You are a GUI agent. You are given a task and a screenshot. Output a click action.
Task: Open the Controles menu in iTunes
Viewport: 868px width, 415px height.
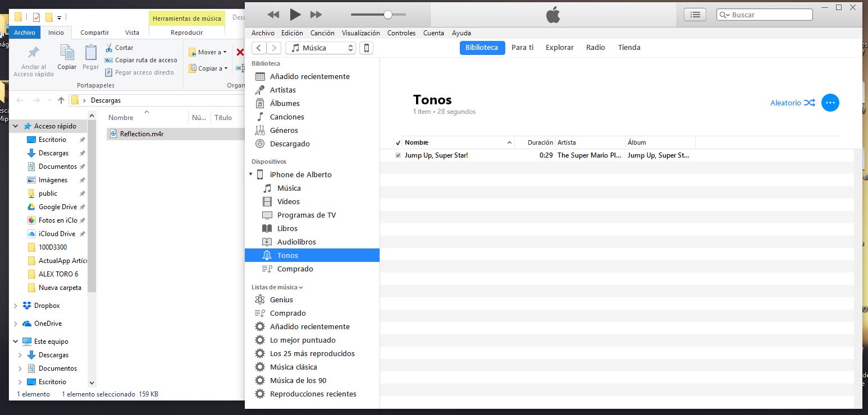click(401, 33)
